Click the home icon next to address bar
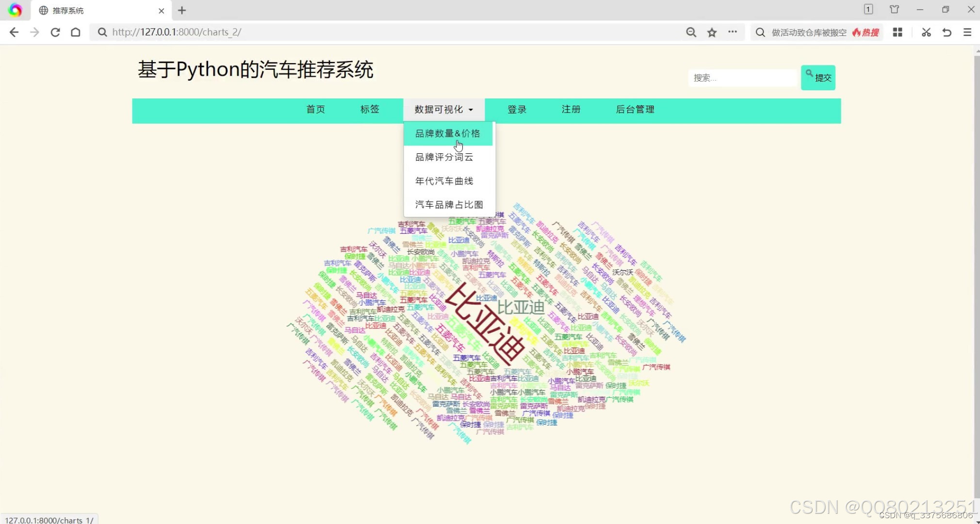 (x=76, y=32)
